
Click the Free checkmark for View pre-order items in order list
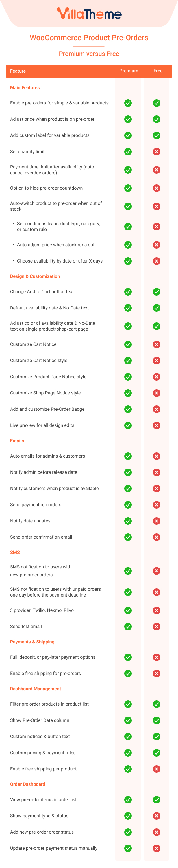[156, 800]
